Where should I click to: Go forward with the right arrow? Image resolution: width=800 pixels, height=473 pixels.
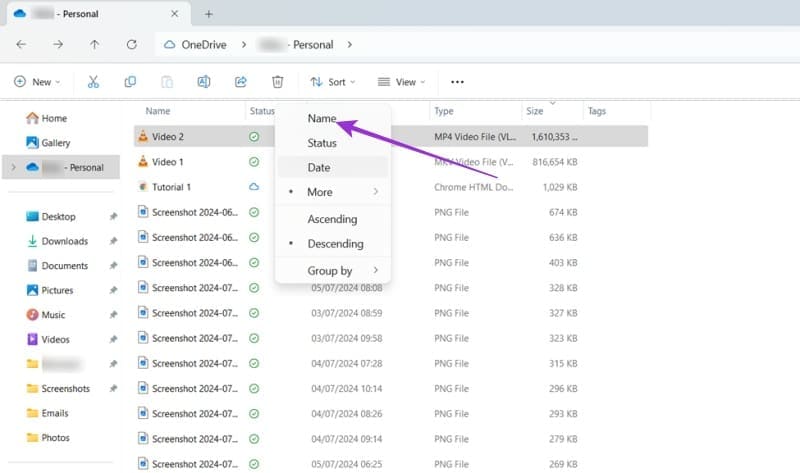pos(58,44)
